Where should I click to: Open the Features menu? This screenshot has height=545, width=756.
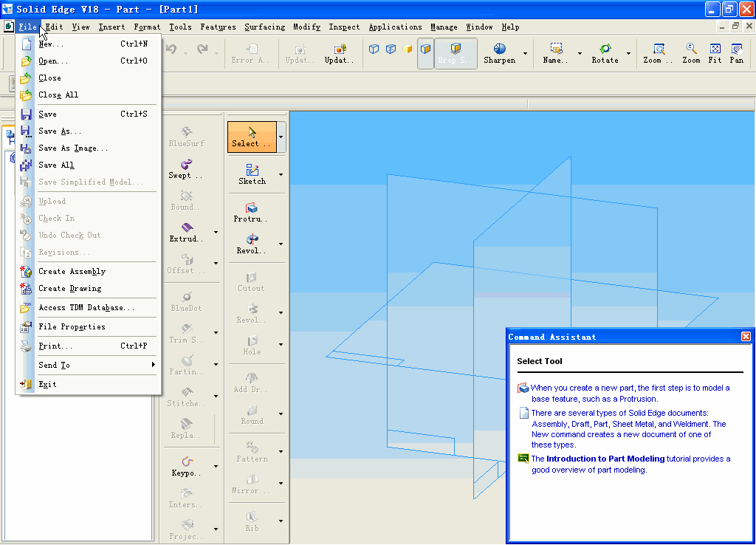tap(218, 27)
